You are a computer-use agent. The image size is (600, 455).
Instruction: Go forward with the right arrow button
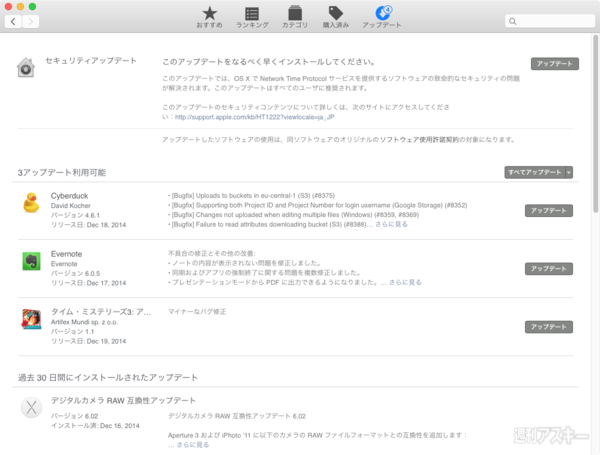click(30, 21)
